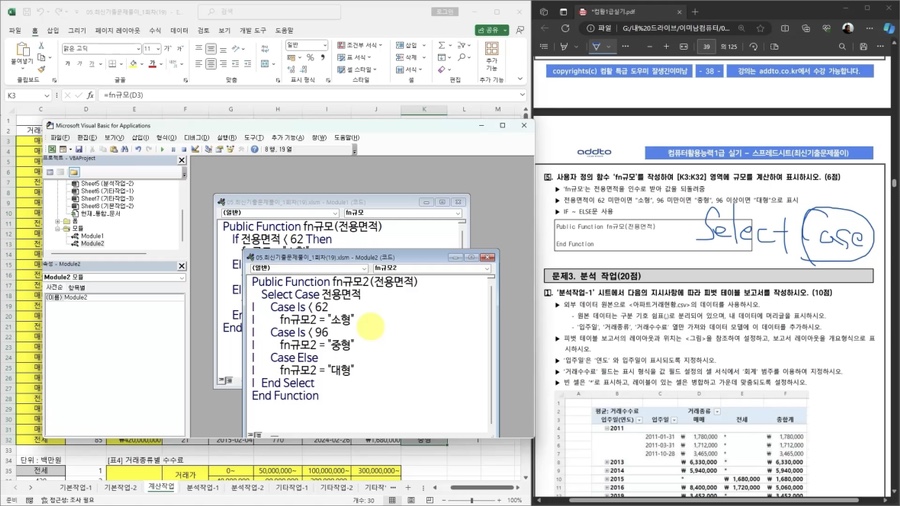This screenshot has width=900, height=506.
Task: Close the Project explorer pane
Action: 182,160
